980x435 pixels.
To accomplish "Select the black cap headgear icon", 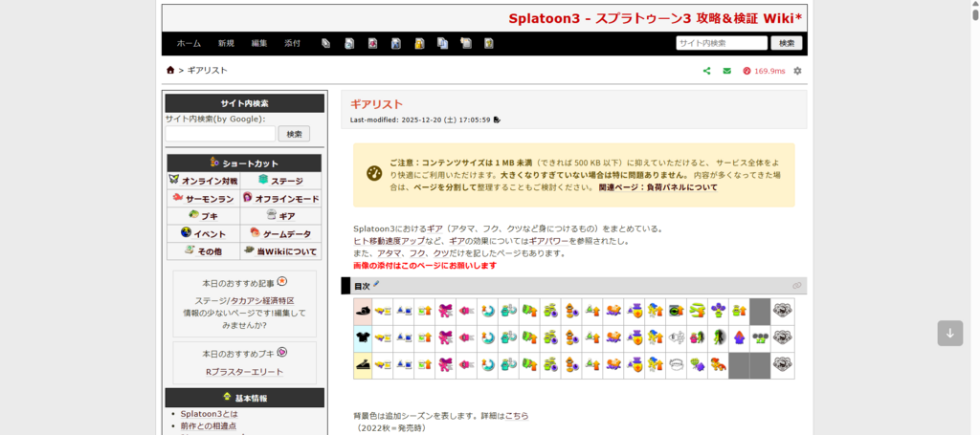I will [x=363, y=311].
